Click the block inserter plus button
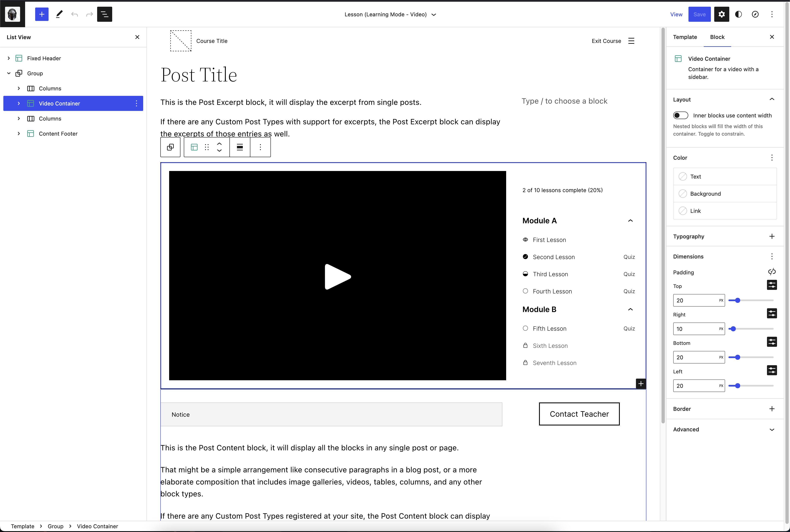The height and width of the screenshot is (532, 790). (x=42, y=14)
